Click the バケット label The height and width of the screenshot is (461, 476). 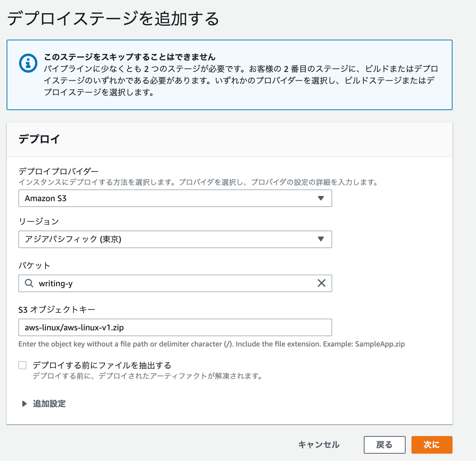34,265
